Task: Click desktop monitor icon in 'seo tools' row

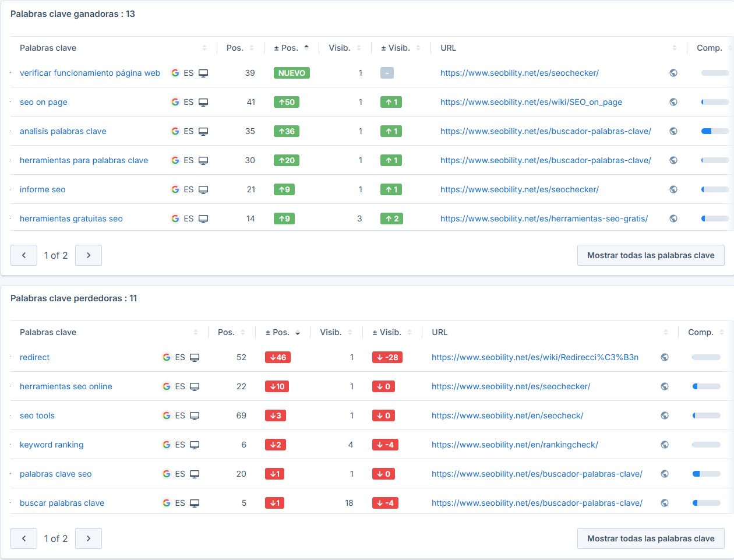Action: 195,416
